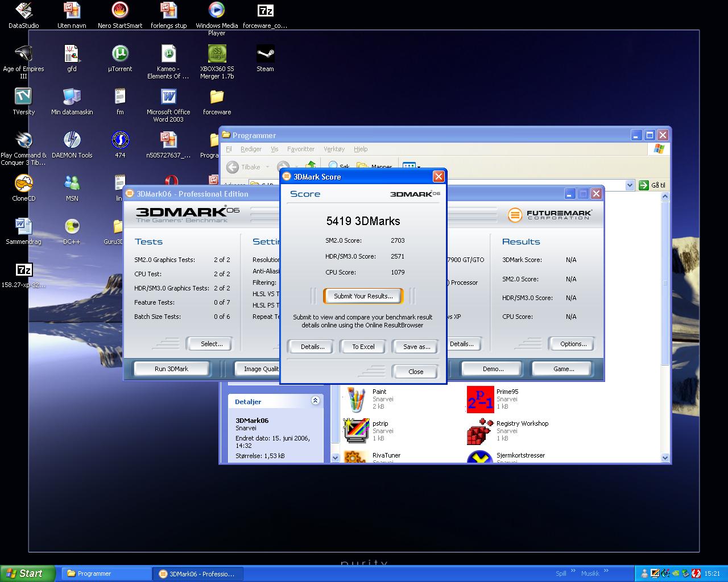Click the Image Quality button
This screenshot has width=728, height=582.
tap(258, 369)
